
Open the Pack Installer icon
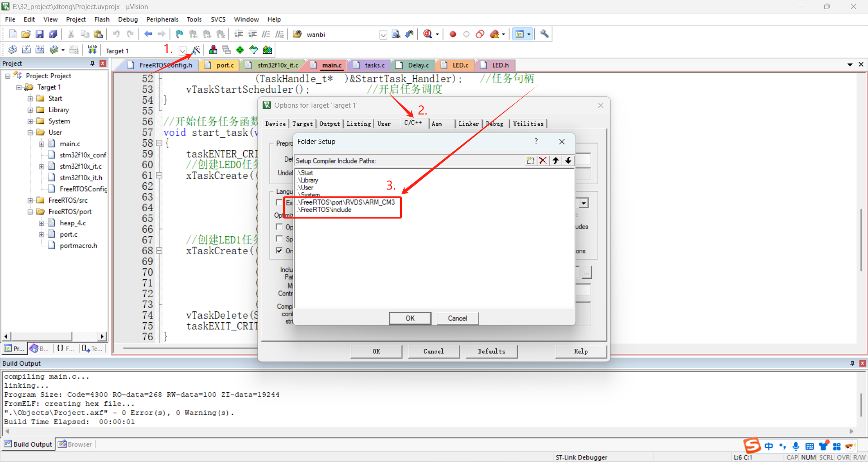pos(268,50)
